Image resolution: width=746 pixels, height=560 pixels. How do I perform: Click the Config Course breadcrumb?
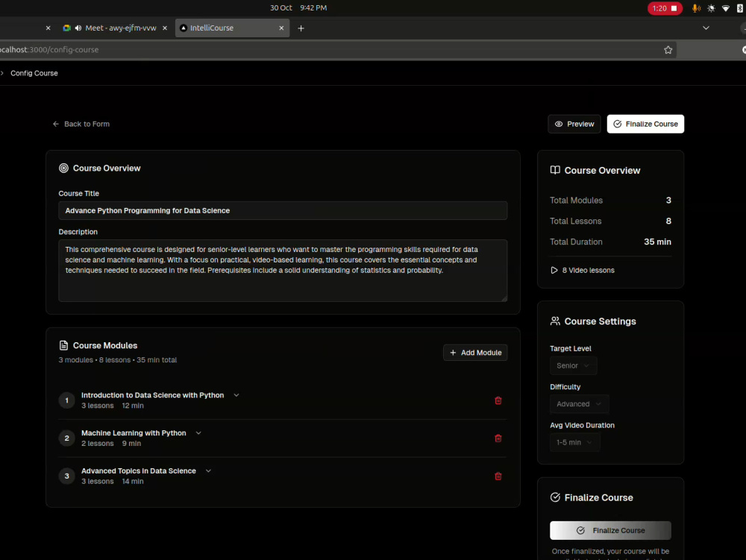(x=34, y=73)
